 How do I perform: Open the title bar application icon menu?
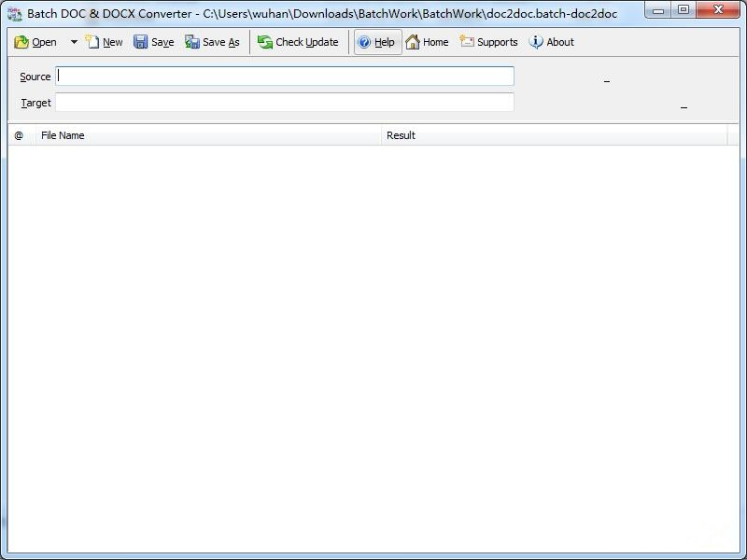tap(14, 14)
